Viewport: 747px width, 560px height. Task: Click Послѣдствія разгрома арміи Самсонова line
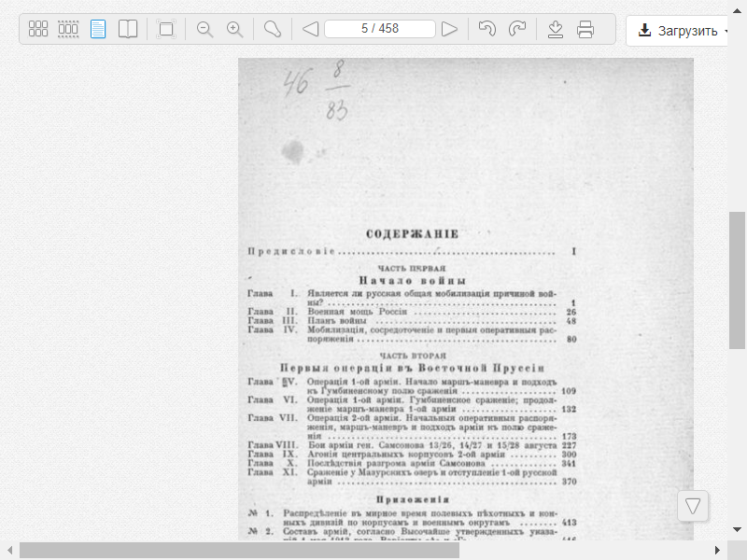tap(412, 463)
